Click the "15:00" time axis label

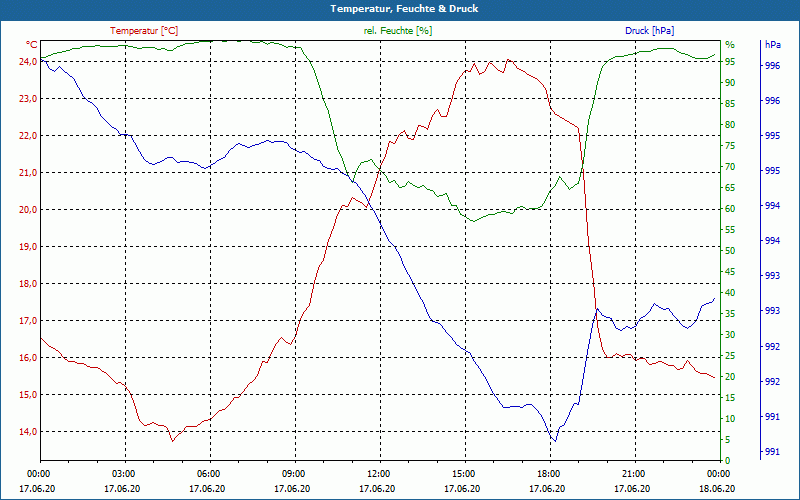pos(465,473)
